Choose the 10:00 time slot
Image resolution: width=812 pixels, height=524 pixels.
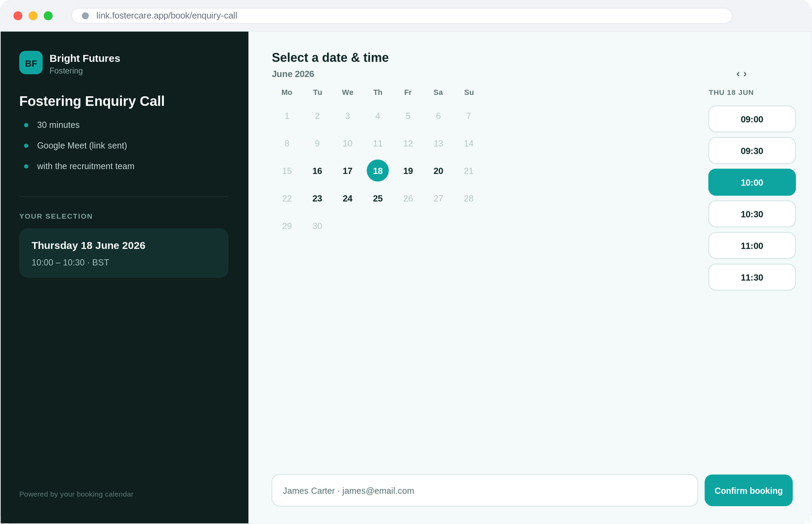pyautogui.click(x=752, y=183)
